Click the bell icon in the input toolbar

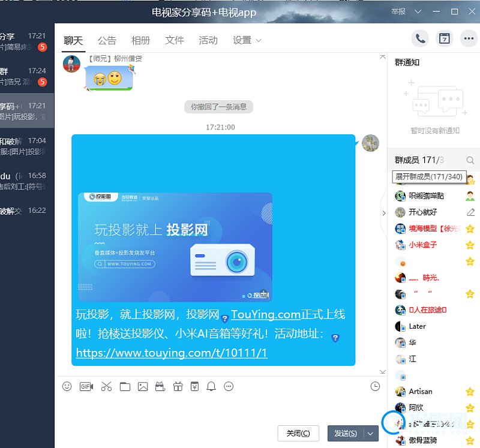(211, 386)
